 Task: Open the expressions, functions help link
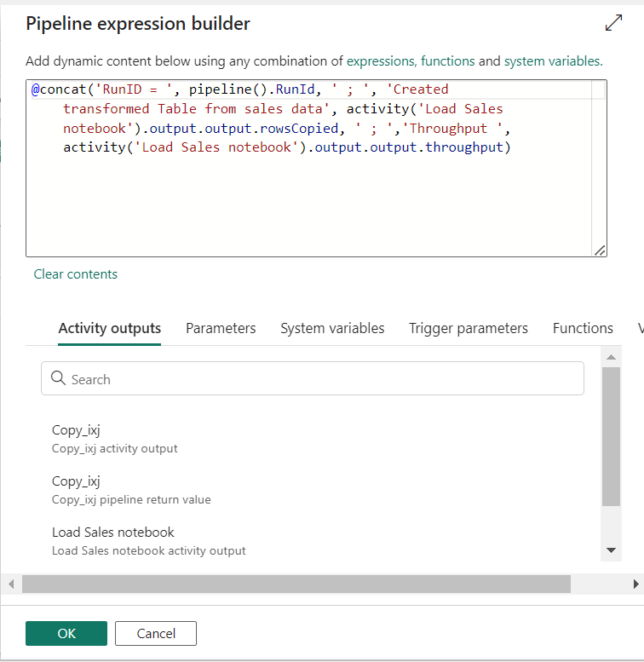point(411,61)
